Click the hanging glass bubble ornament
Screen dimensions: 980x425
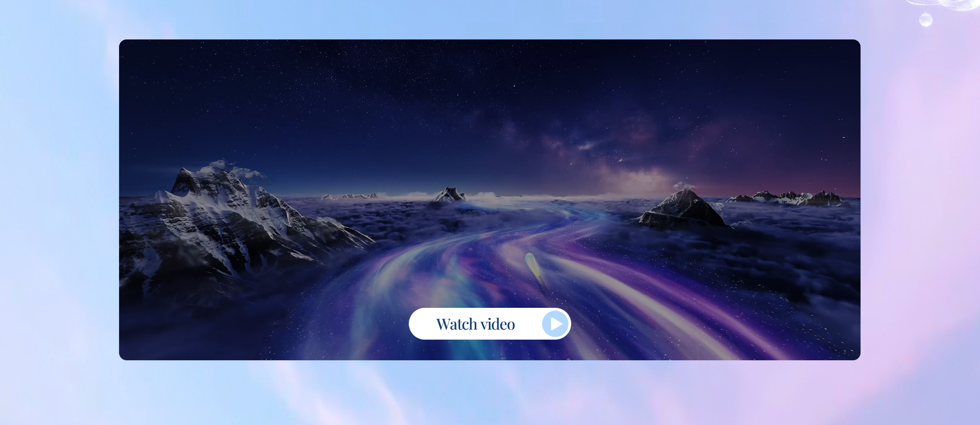pyautogui.click(x=925, y=20)
